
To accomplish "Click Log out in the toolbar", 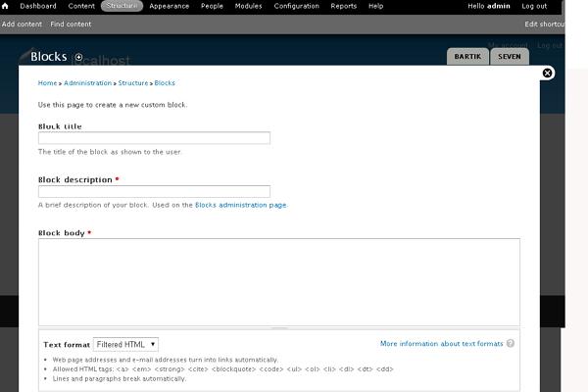I will coord(534,6).
